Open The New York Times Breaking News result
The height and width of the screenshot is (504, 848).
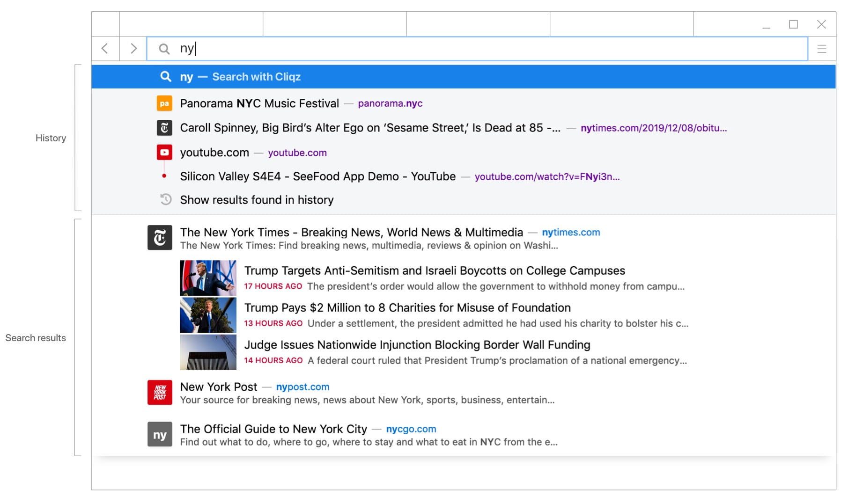pos(352,232)
